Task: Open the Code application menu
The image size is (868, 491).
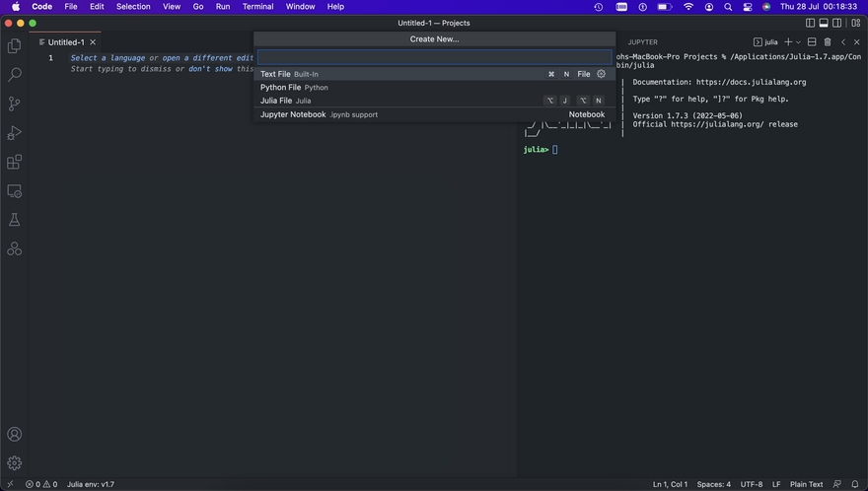Action: click(42, 7)
